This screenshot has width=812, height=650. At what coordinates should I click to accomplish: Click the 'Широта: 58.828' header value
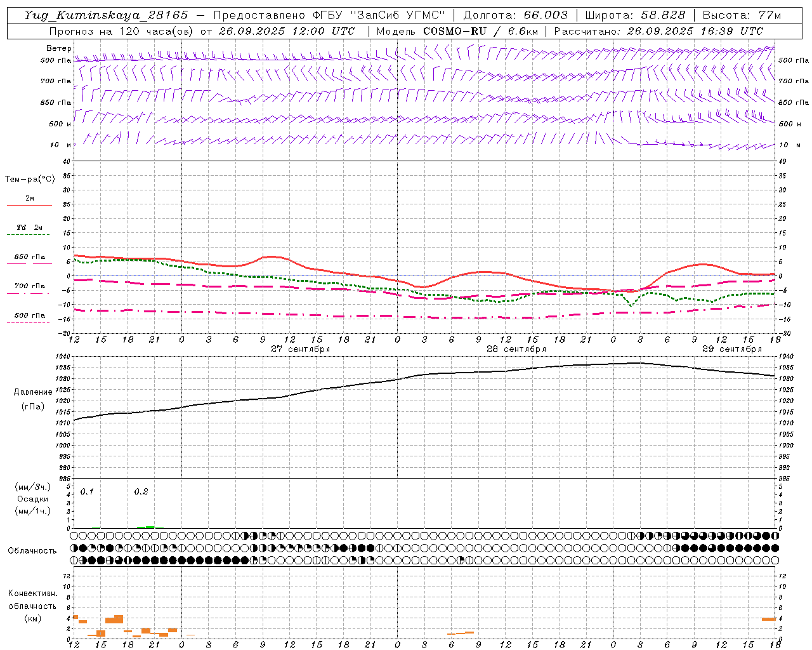click(635, 15)
